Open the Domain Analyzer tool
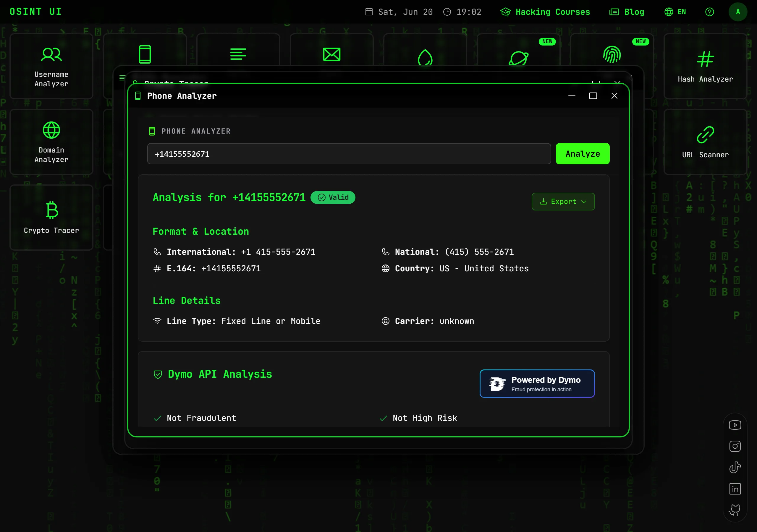Viewport: 757px width, 532px height. pyautogui.click(x=51, y=142)
